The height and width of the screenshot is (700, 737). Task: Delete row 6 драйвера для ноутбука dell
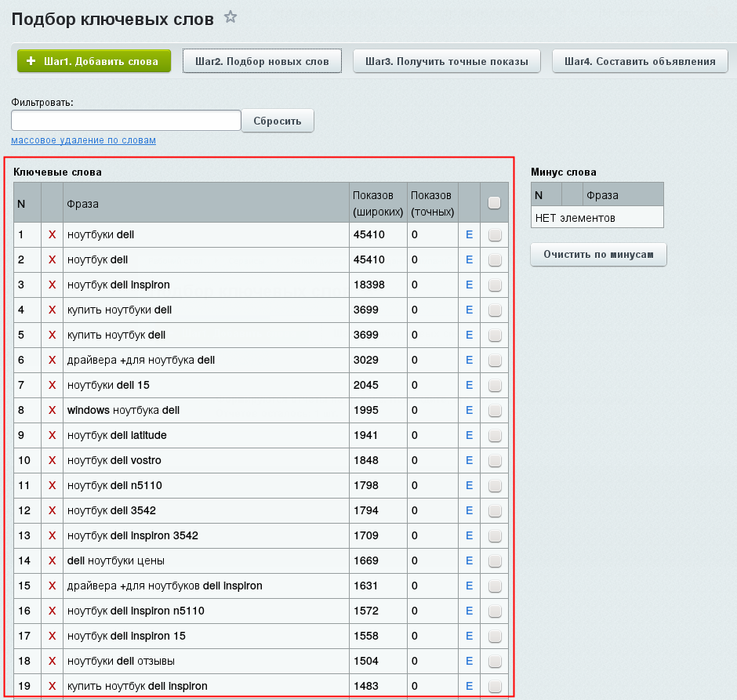point(53,360)
